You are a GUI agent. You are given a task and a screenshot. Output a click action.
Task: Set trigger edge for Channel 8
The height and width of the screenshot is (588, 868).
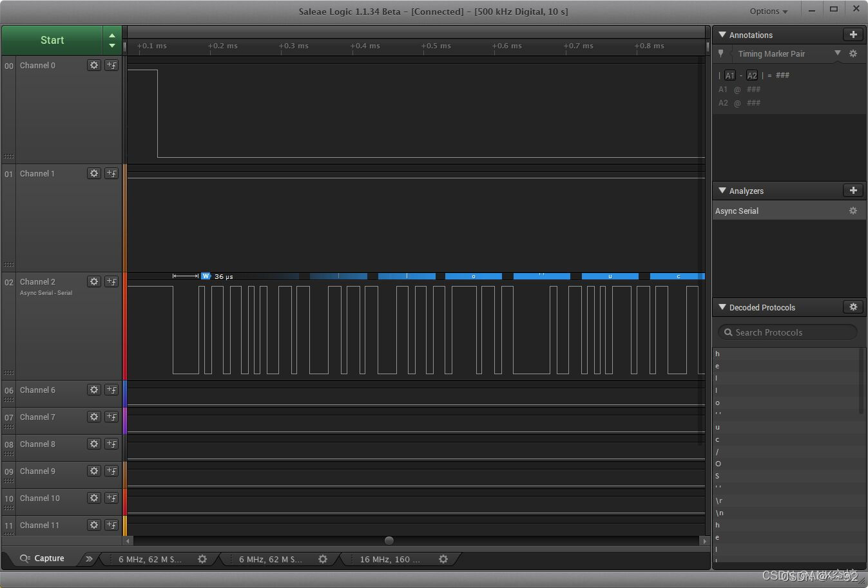(x=111, y=444)
